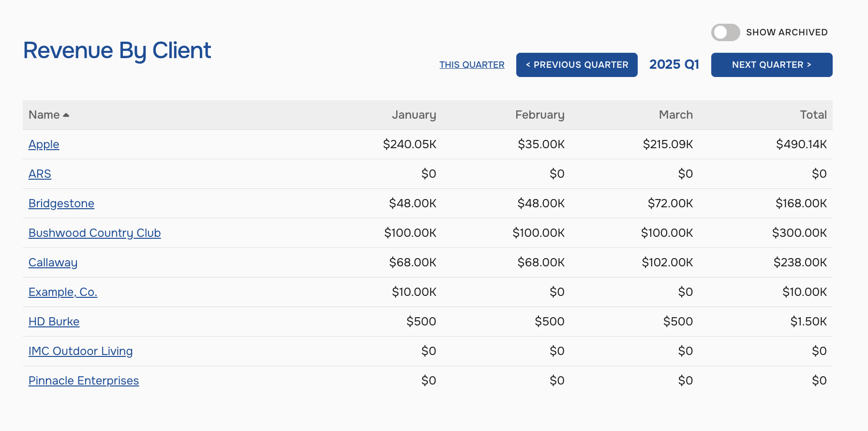Select Callaway's total $238.00K

(800, 262)
